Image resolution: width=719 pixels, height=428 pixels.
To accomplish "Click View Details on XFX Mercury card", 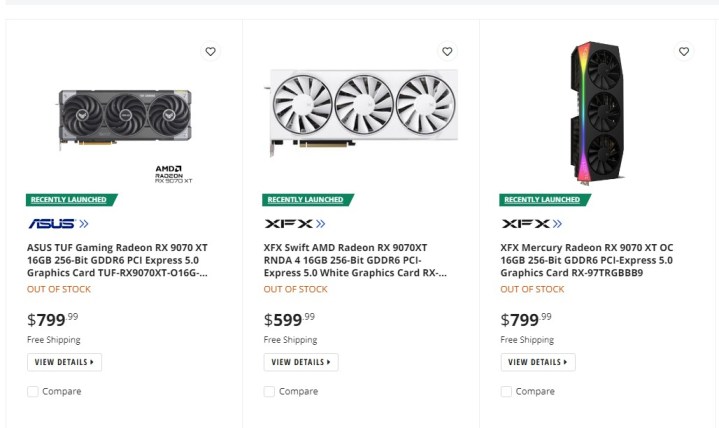I will [538, 362].
